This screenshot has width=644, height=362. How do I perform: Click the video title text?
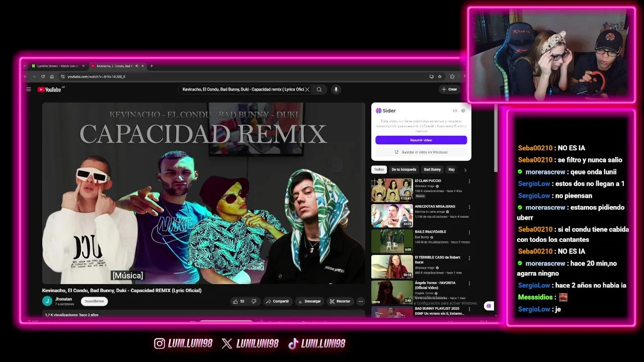click(x=122, y=291)
